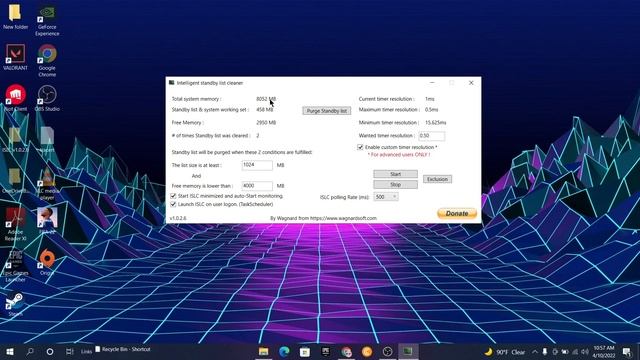Click the Purge Standby list button
Viewport: 640px width, 360px height.
pos(327,111)
